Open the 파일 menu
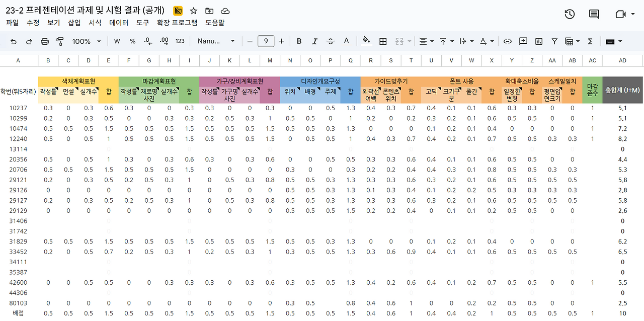The image size is (644, 321). 13,23
